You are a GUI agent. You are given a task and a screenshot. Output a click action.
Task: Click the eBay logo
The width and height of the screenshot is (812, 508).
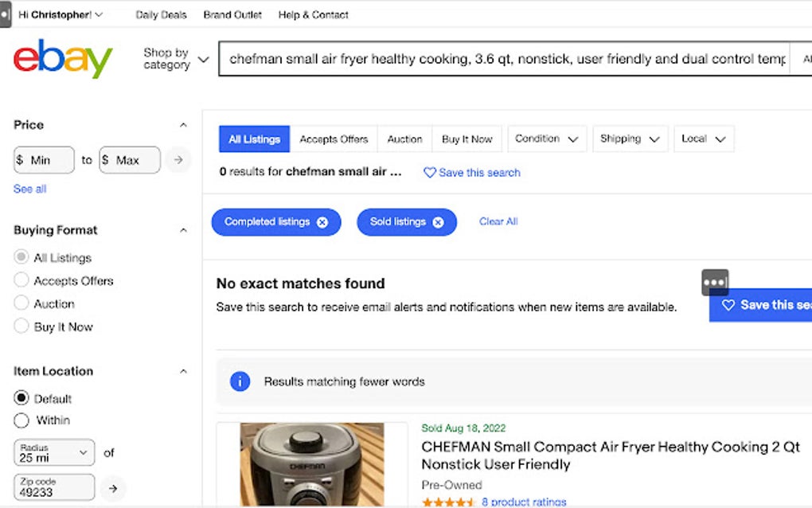(x=61, y=58)
